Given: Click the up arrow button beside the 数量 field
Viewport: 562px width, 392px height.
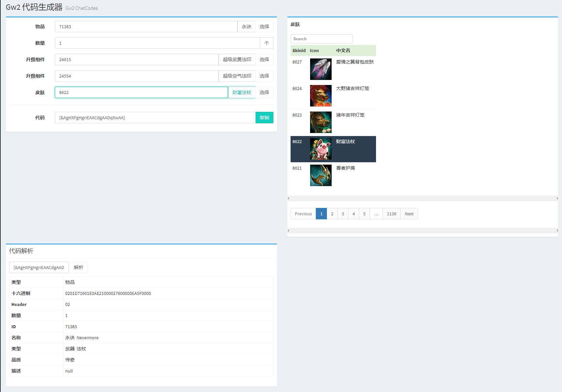Looking at the screenshot, I should [x=267, y=43].
